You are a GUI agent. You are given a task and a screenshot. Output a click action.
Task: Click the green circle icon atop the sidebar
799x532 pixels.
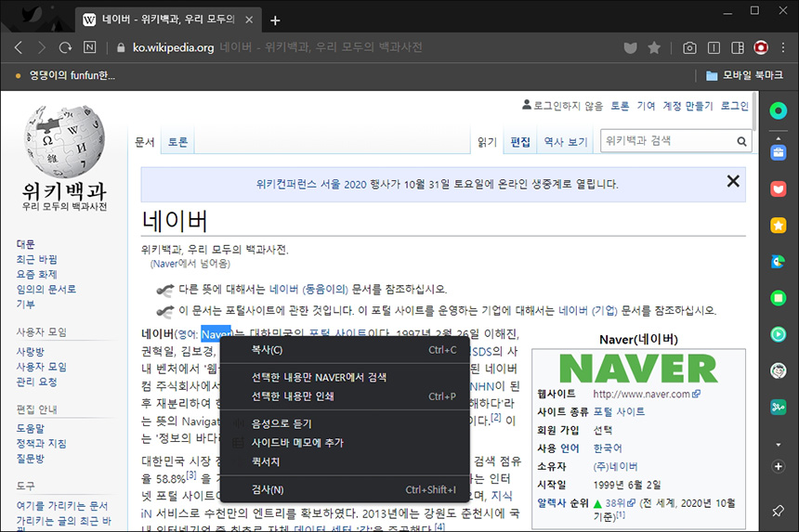(x=779, y=110)
